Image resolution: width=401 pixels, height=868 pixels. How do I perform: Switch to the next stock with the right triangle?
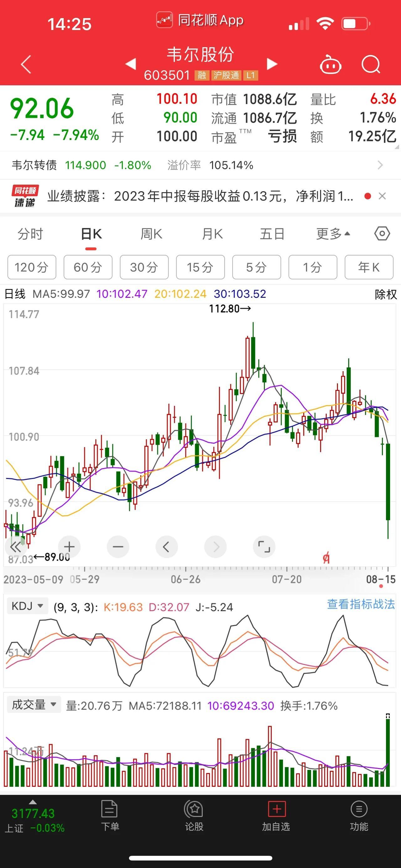[x=272, y=64]
